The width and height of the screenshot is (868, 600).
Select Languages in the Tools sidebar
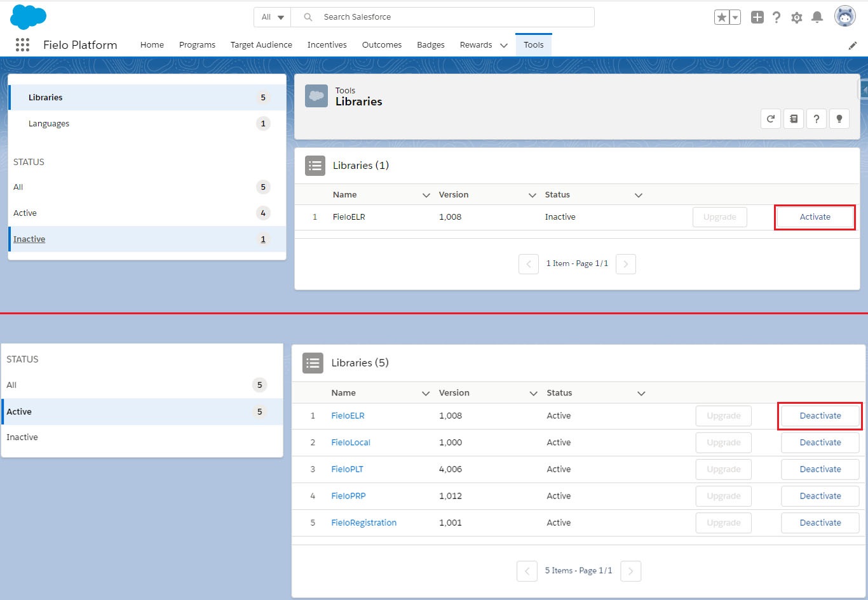pyautogui.click(x=147, y=124)
